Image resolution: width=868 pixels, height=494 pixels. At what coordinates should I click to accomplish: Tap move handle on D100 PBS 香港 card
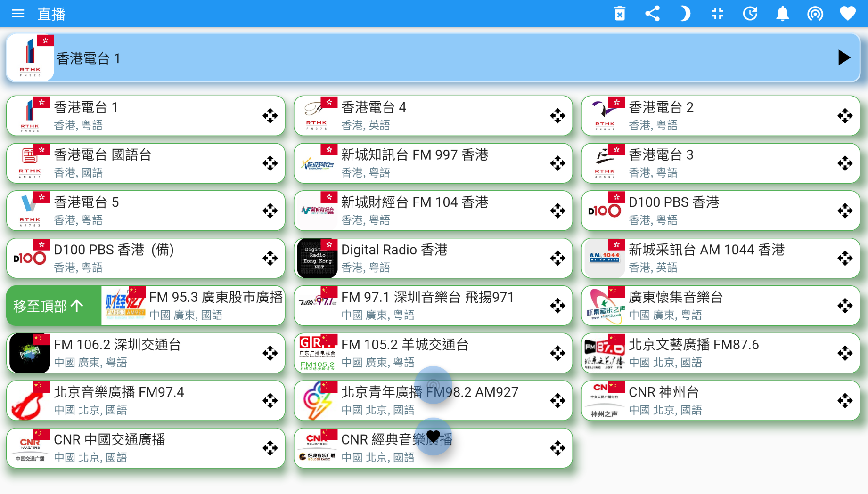pos(845,211)
